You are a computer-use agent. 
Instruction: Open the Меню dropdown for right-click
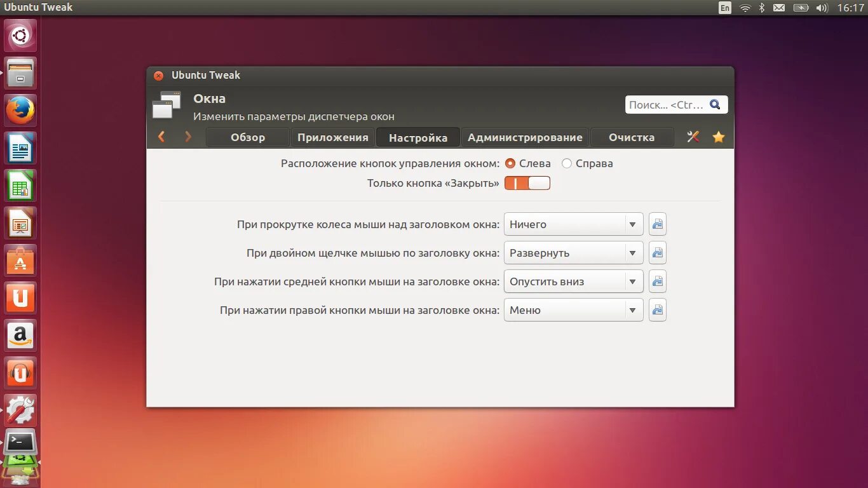pyautogui.click(x=574, y=310)
